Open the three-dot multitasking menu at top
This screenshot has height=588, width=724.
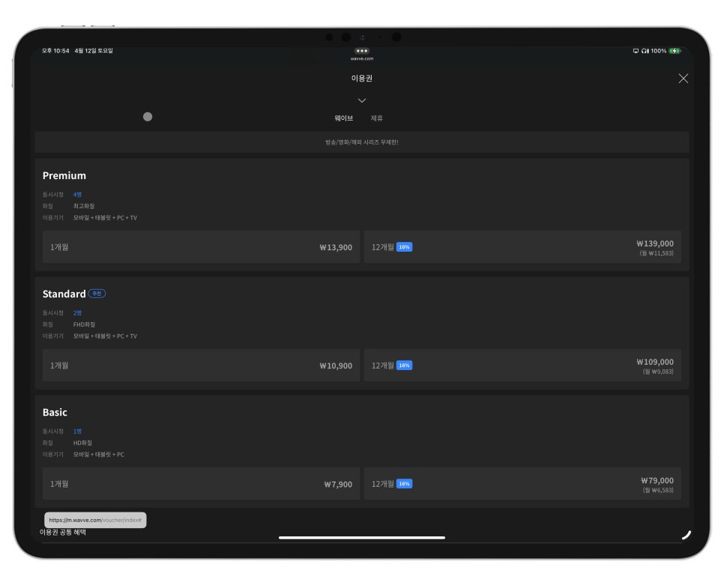(x=361, y=51)
